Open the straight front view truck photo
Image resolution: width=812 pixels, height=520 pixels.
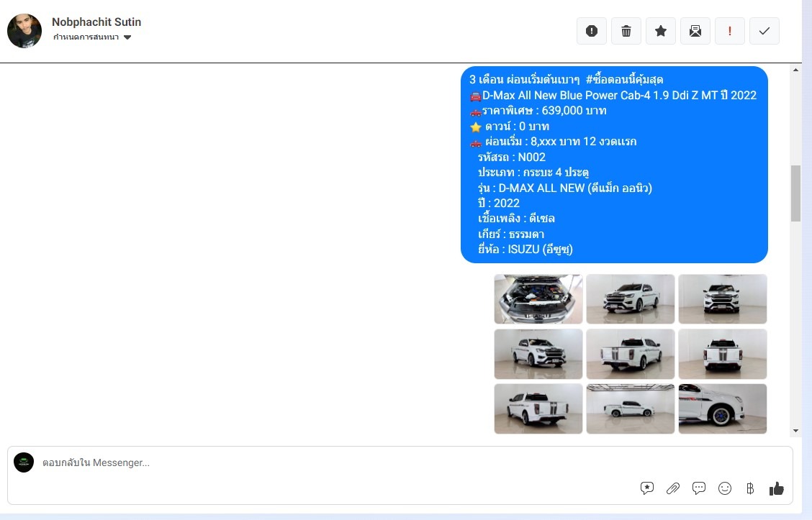(723, 299)
